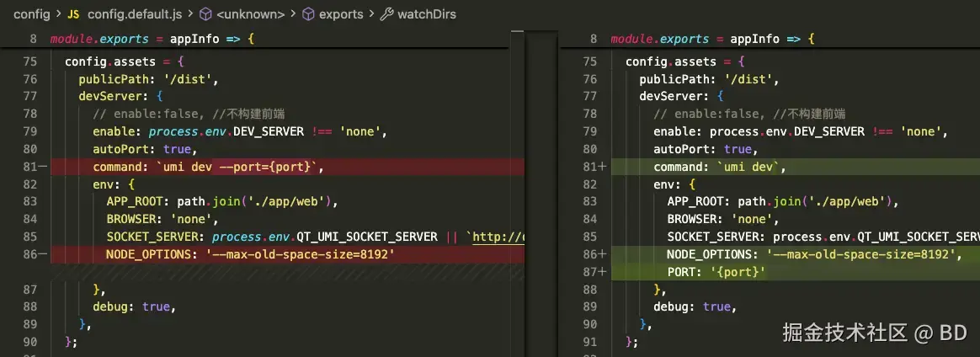Click publicPath: '/dist' in left pane

[148, 79]
